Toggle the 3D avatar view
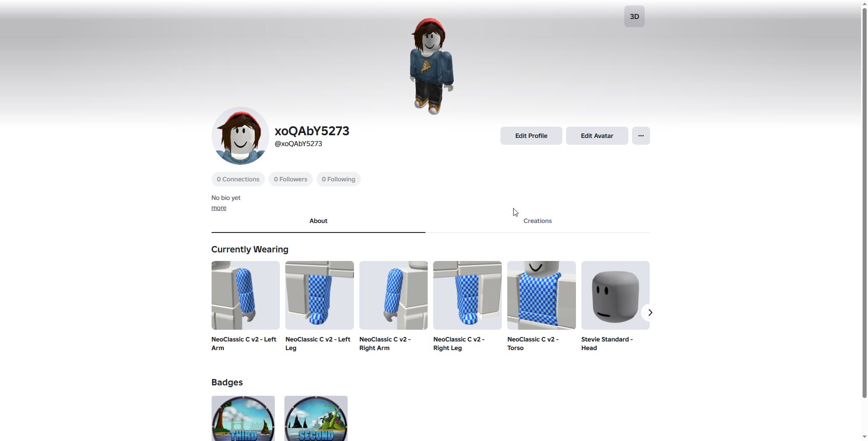 pyautogui.click(x=634, y=16)
